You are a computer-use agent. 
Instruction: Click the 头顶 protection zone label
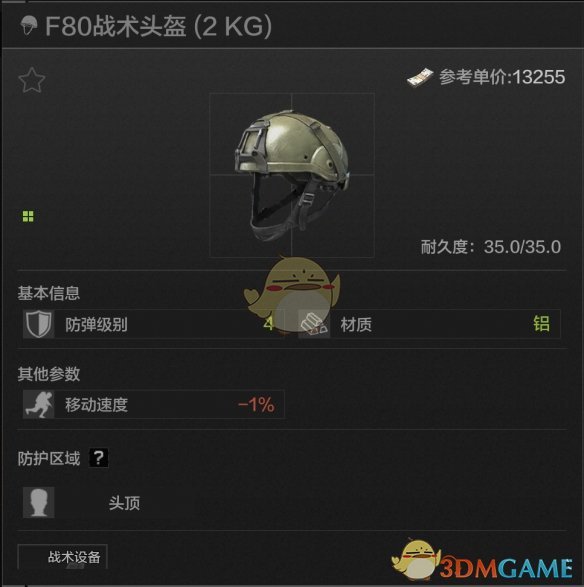124,503
